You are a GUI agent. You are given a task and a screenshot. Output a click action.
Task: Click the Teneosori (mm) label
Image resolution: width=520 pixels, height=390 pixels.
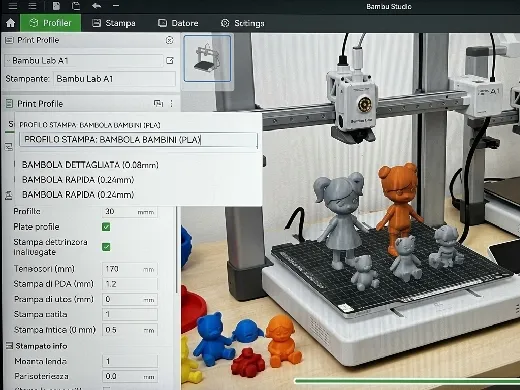click(x=44, y=269)
